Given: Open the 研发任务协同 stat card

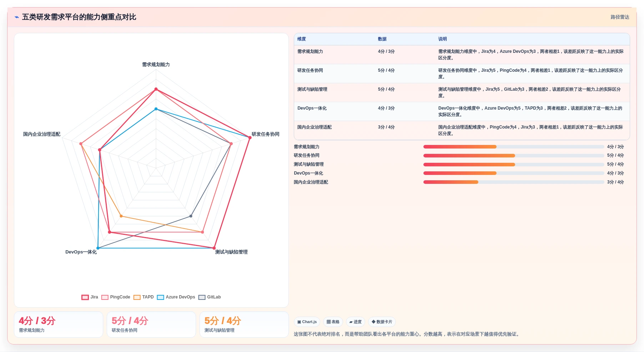Looking at the screenshot, I should click(x=151, y=325).
